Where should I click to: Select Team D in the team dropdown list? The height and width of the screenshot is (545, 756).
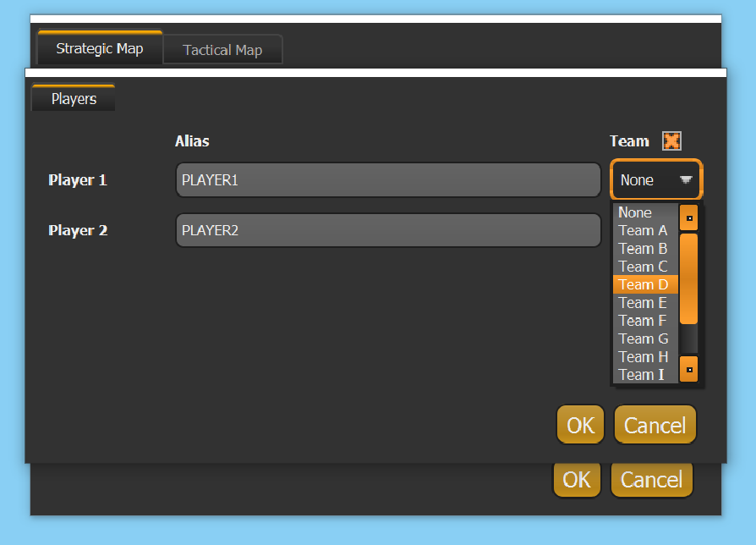pos(643,284)
